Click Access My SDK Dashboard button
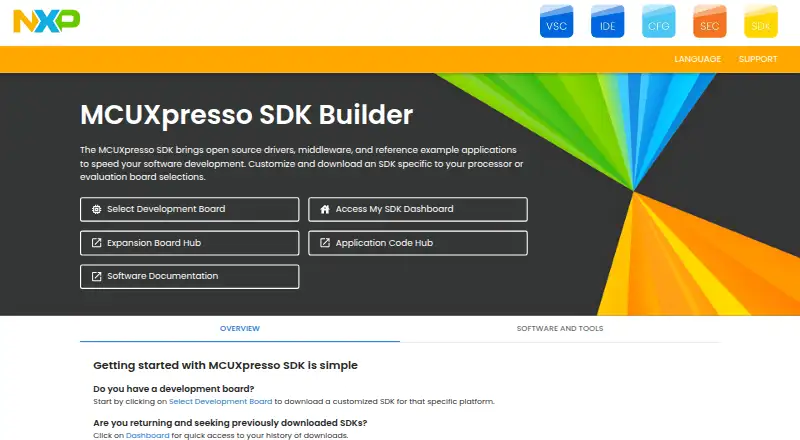 click(418, 209)
